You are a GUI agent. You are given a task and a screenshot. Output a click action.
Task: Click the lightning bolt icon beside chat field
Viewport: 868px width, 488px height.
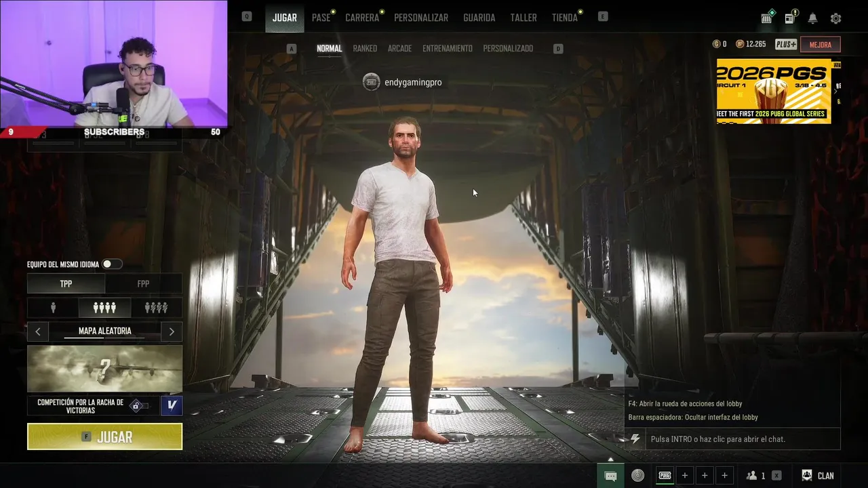[635, 439]
